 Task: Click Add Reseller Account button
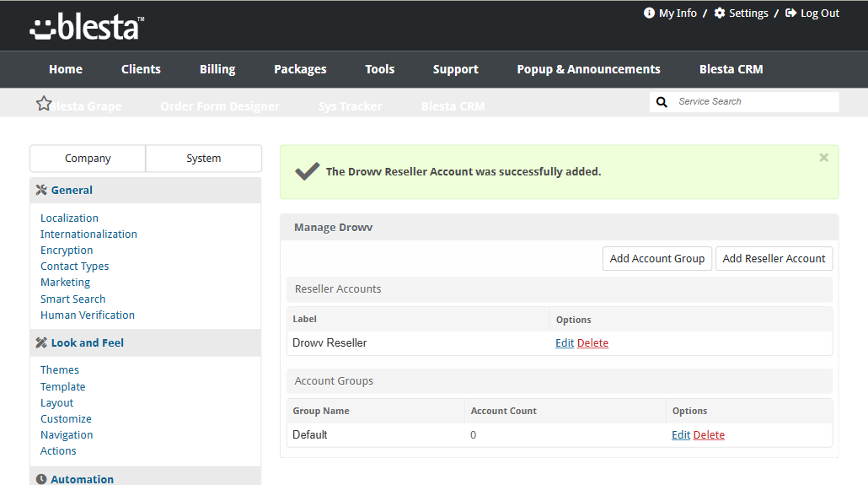pyautogui.click(x=774, y=259)
